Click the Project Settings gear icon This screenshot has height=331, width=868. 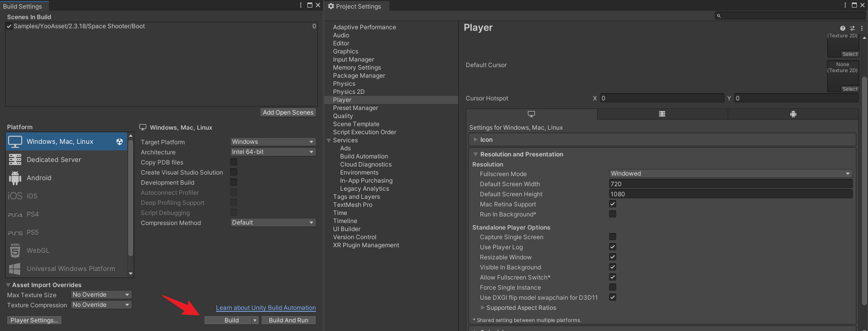pyautogui.click(x=331, y=6)
